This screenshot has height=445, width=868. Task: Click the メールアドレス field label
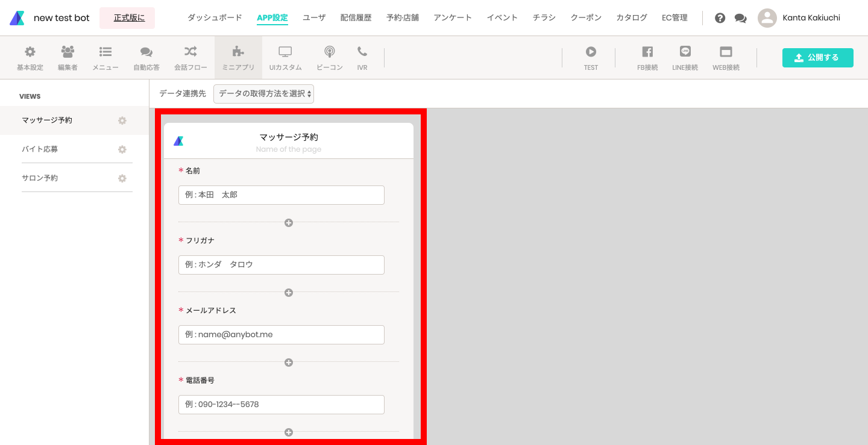click(211, 311)
